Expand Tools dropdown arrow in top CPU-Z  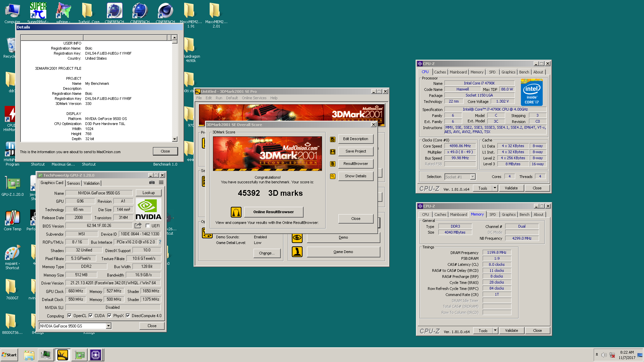point(495,188)
